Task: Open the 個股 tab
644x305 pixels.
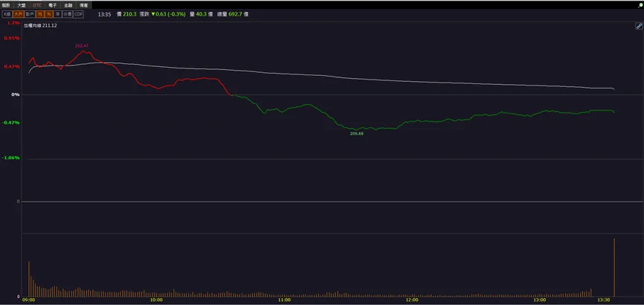Action: click(x=6, y=5)
